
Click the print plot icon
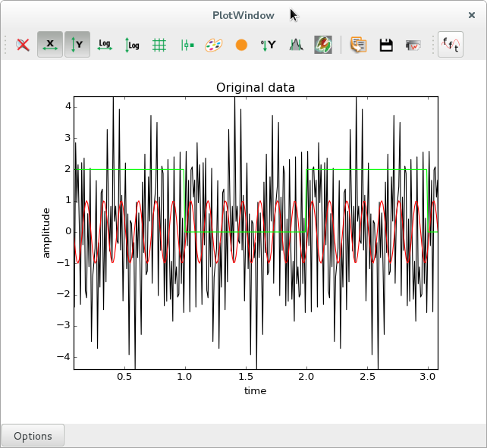click(413, 45)
